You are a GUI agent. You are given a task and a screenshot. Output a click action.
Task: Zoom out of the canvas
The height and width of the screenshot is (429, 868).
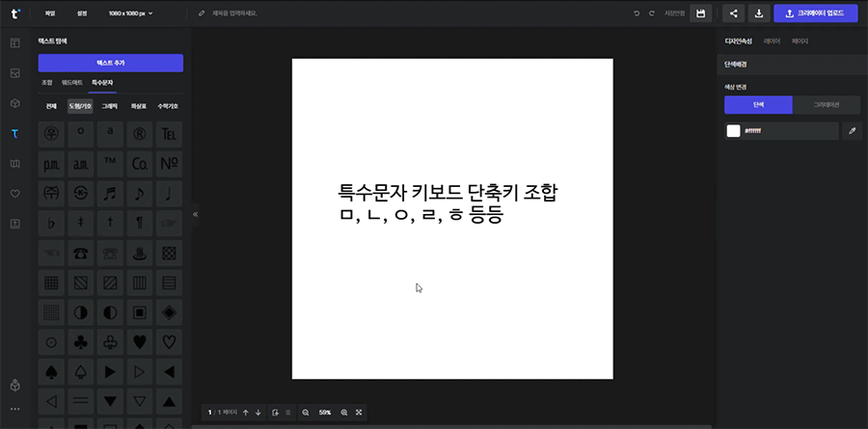306,413
